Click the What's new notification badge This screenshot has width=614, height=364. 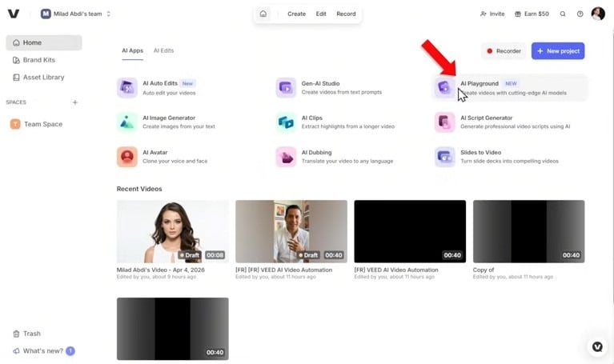(70, 350)
